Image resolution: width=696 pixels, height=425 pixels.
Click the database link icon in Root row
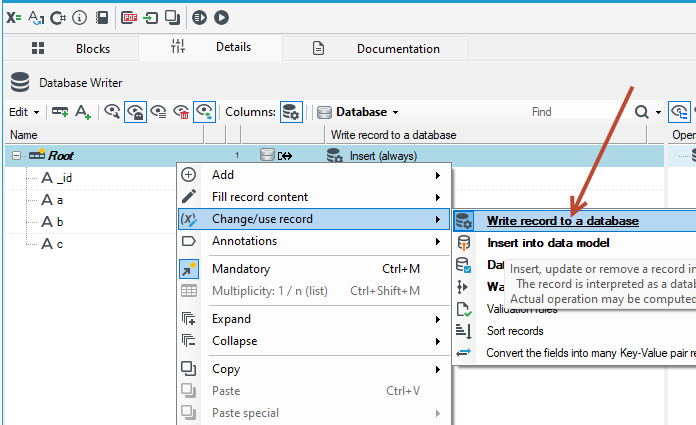276,155
